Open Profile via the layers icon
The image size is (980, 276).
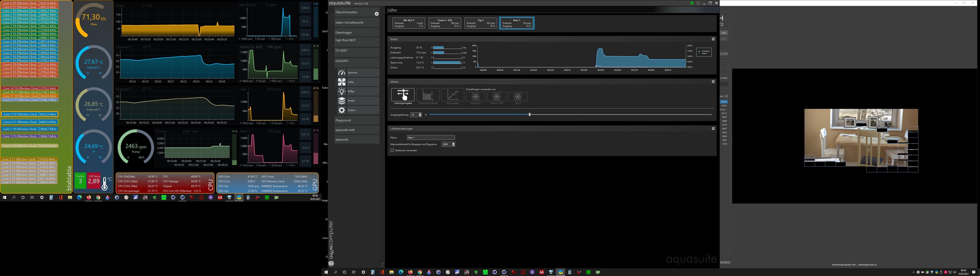(x=342, y=101)
